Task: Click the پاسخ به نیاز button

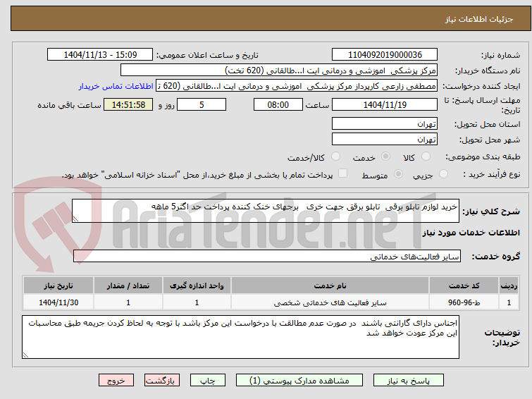Action: point(408,381)
